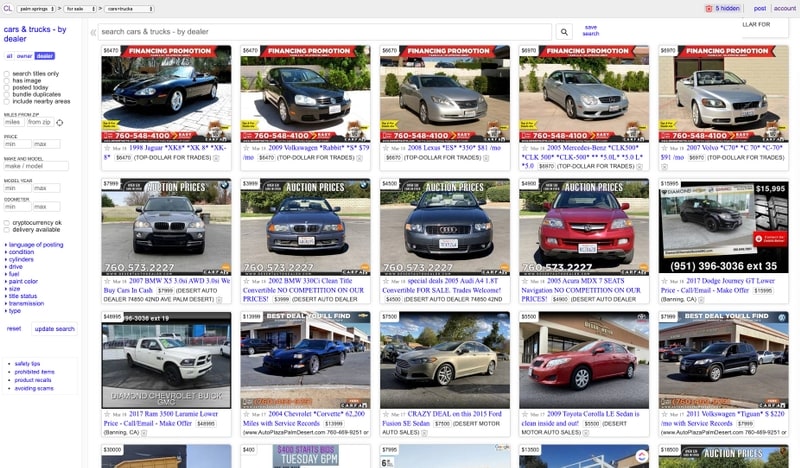Check delivery available option
Screen dimensions: 800x468
[x=7, y=230]
